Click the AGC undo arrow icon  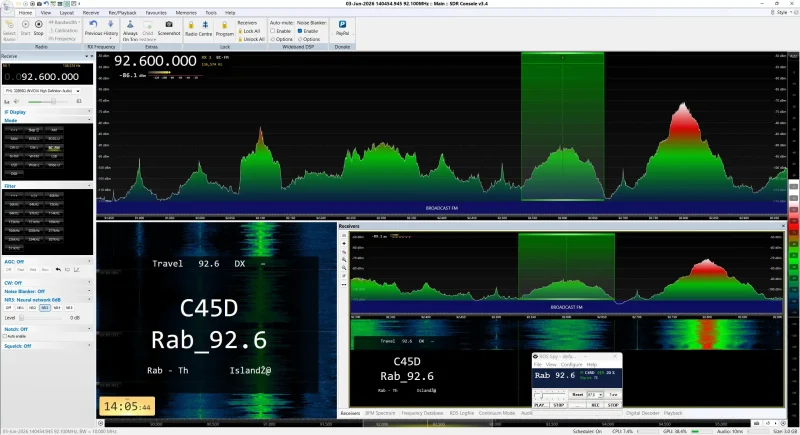click(58, 270)
